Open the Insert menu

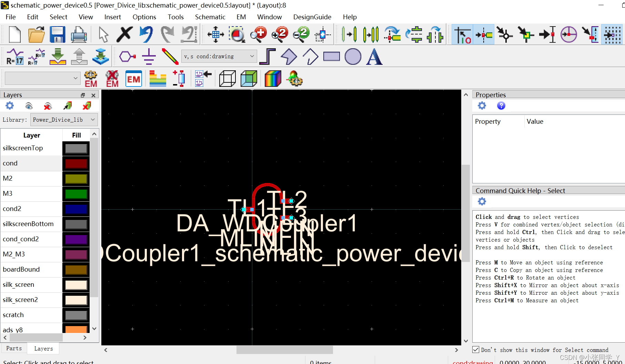pos(113,17)
